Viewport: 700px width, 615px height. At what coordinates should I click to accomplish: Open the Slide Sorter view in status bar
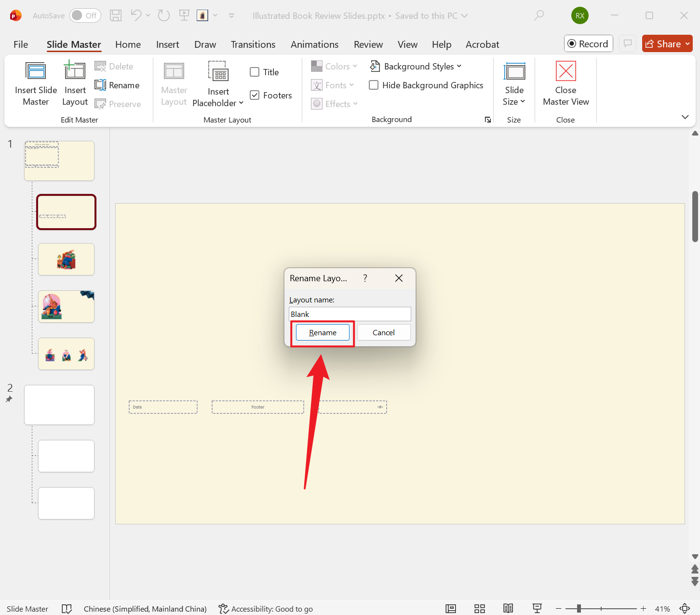(479, 609)
